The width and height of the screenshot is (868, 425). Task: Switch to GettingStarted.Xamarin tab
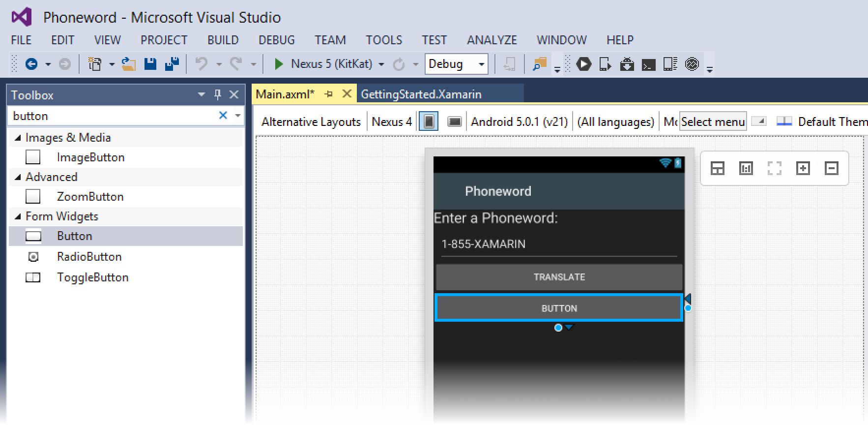tap(421, 94)
